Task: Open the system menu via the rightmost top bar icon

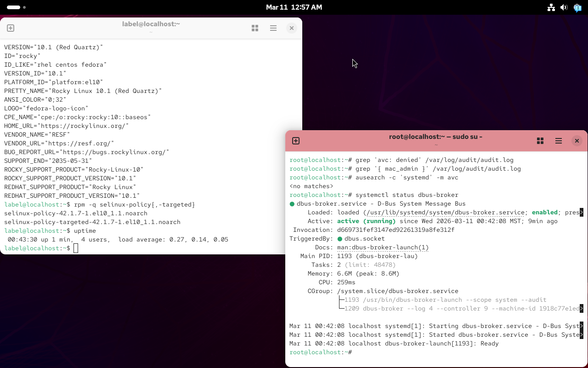Action: [x=577, y=7]
